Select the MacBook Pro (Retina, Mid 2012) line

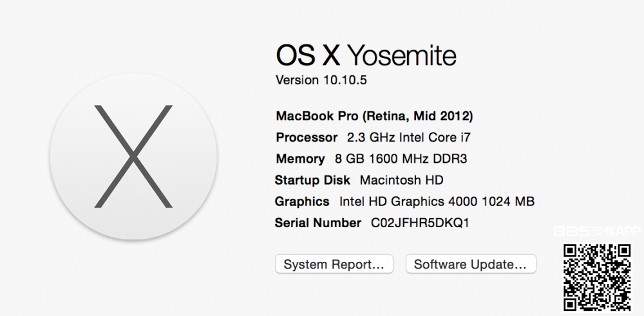coord(374,116)
